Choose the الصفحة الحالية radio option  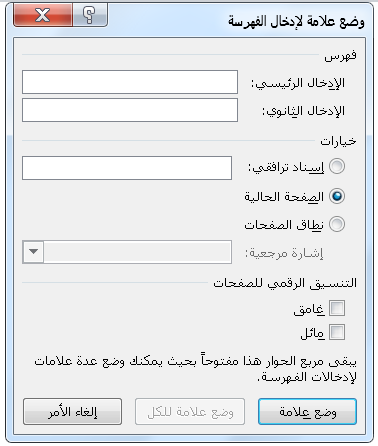pyautogui.click(x=337, y=196)
